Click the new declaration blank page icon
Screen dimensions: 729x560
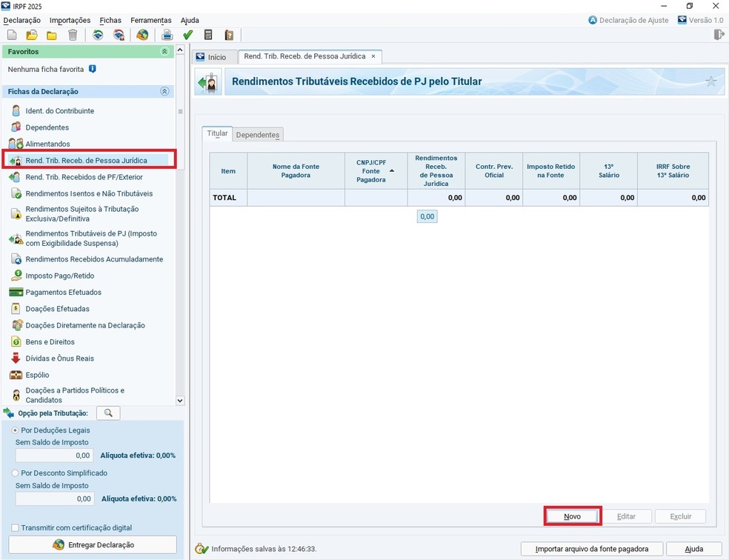(12, 35)
